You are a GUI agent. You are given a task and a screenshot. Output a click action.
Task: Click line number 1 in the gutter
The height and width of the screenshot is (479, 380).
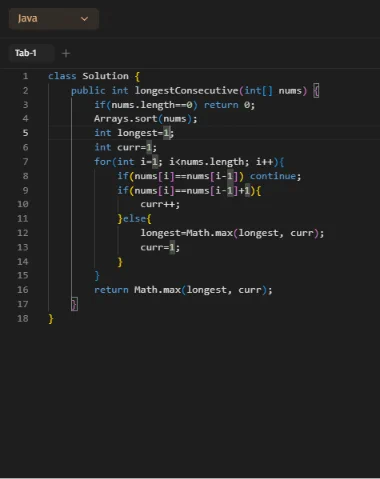pyautogui.click(x=25, y=76)
